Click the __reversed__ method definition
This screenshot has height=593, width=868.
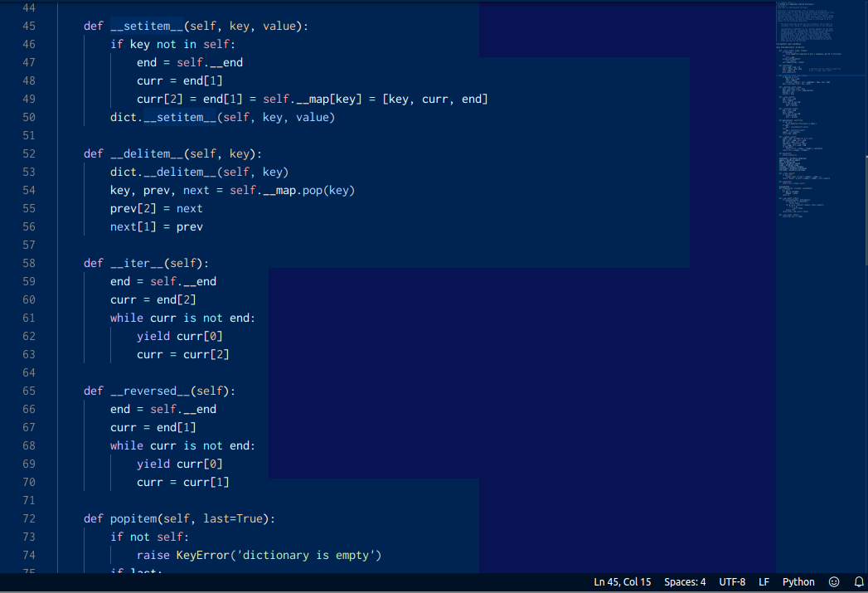point(150,391)
